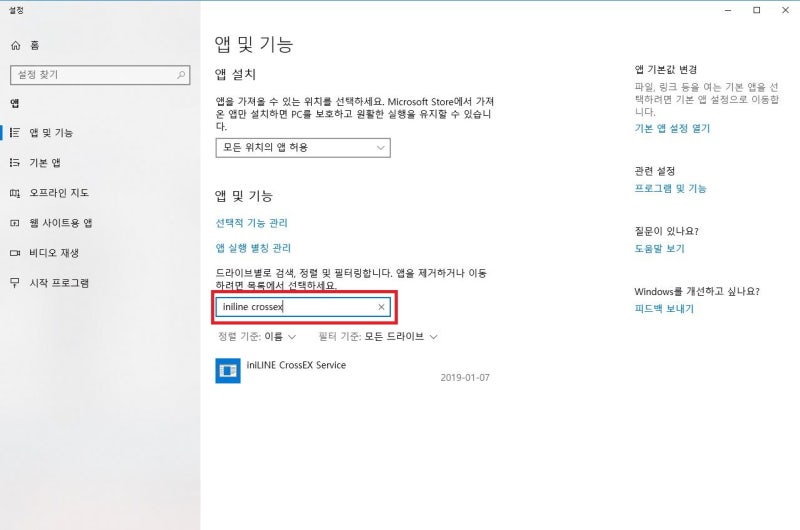
Task: Click the 웹 사이트용 앱 icon
Action: 15,223
